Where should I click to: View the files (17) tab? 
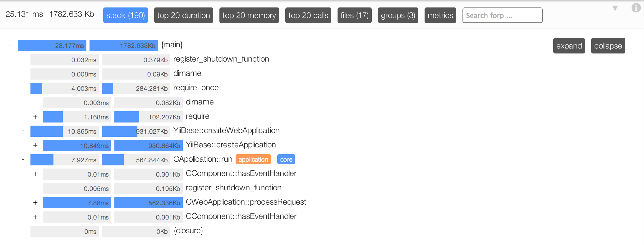tap(355, 15)
